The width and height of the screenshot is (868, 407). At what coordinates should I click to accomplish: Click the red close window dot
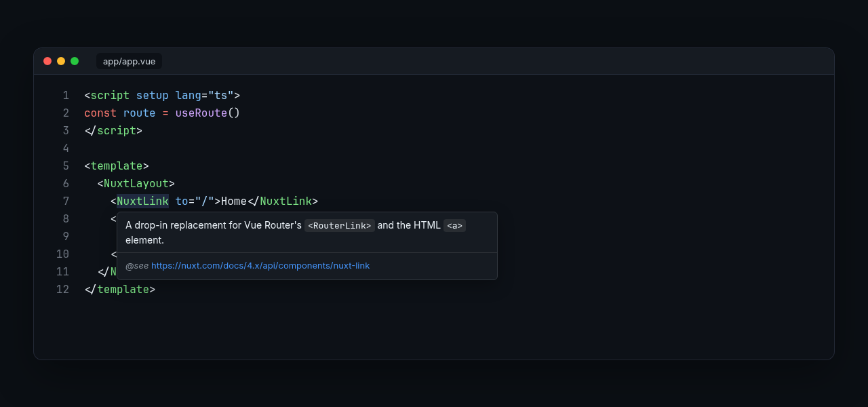(x=47, y=61)
